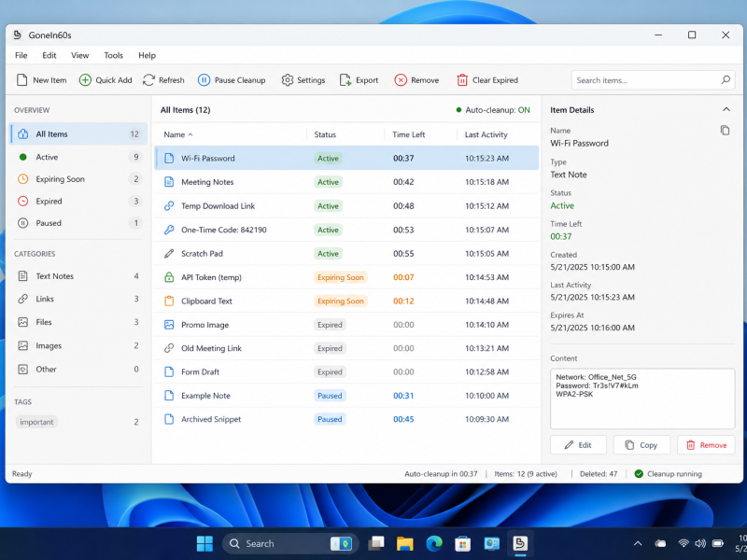Toggle Pause Cleanup in the toolbar

click(232, 80)
